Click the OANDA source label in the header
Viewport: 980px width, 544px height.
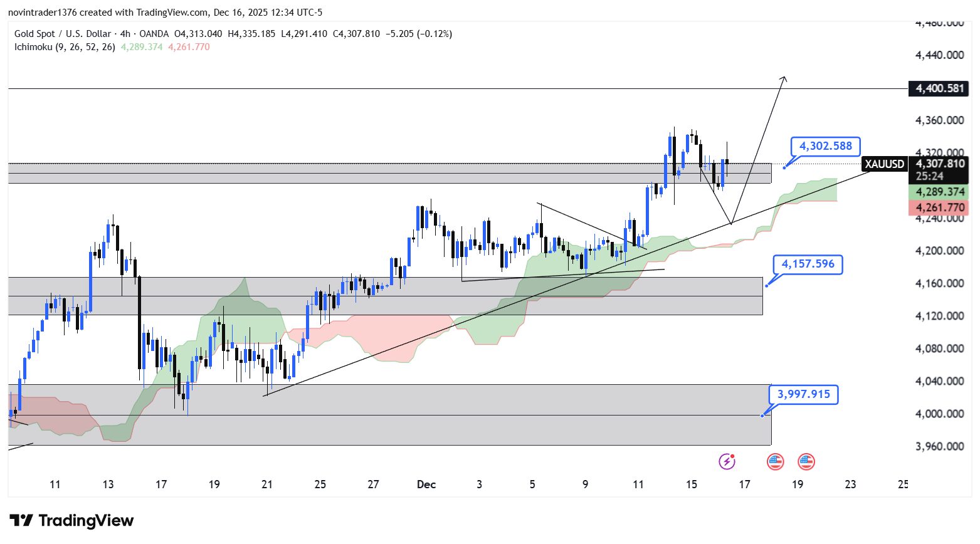[154, 34]
